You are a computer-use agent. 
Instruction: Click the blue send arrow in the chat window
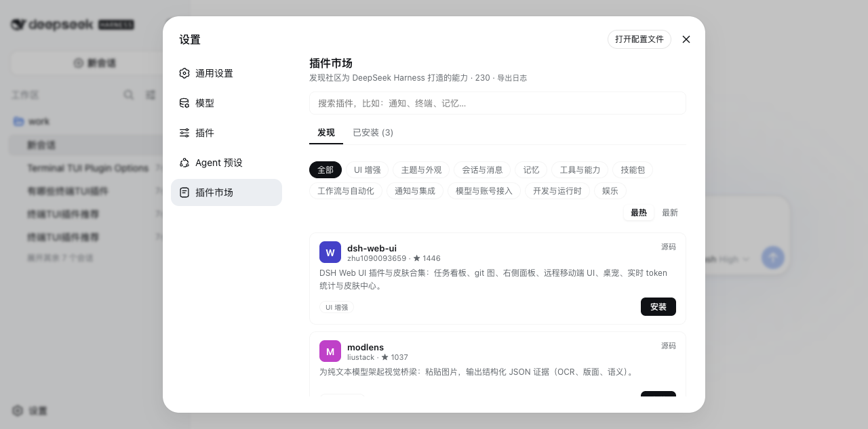click(773, 258)
